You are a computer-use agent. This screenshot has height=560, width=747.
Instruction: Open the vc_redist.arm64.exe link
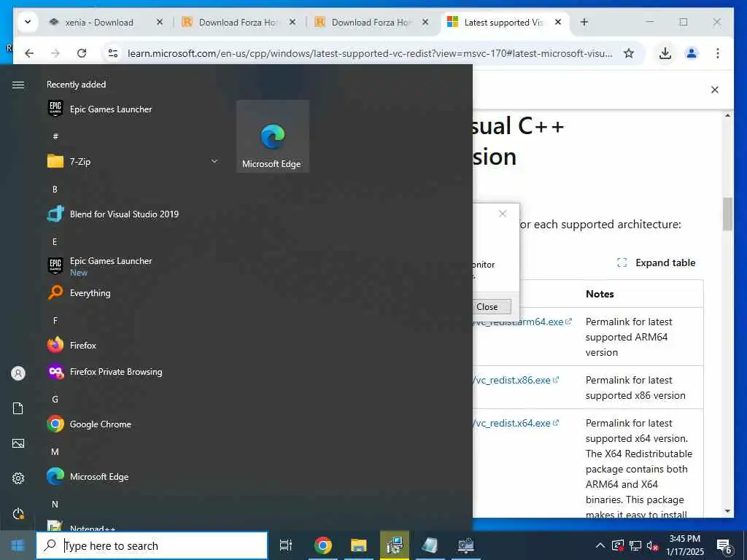pos(522,322)
